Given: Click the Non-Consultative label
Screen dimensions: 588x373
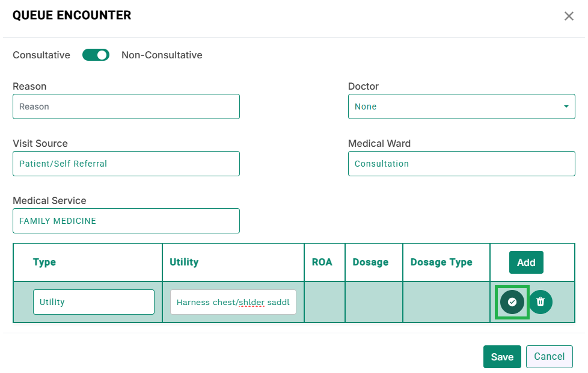Looking at the screenshot, I should point(162,55).
